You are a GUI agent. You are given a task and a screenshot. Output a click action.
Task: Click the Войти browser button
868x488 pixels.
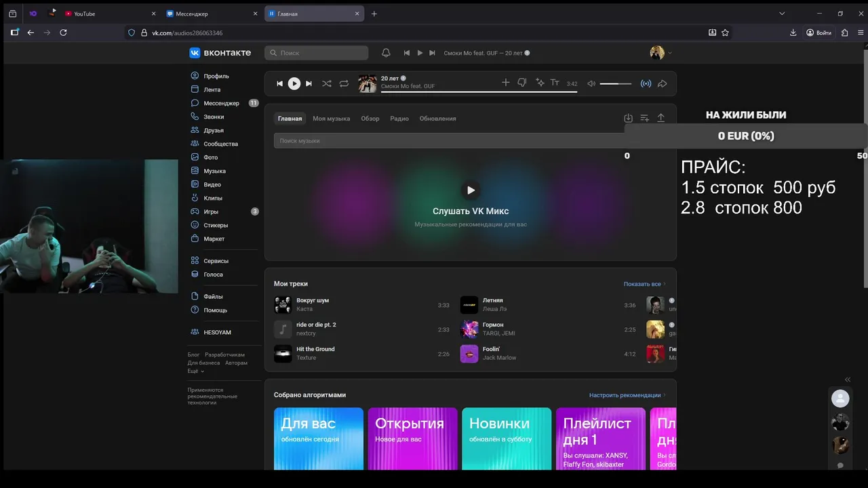tap(818, 33)
